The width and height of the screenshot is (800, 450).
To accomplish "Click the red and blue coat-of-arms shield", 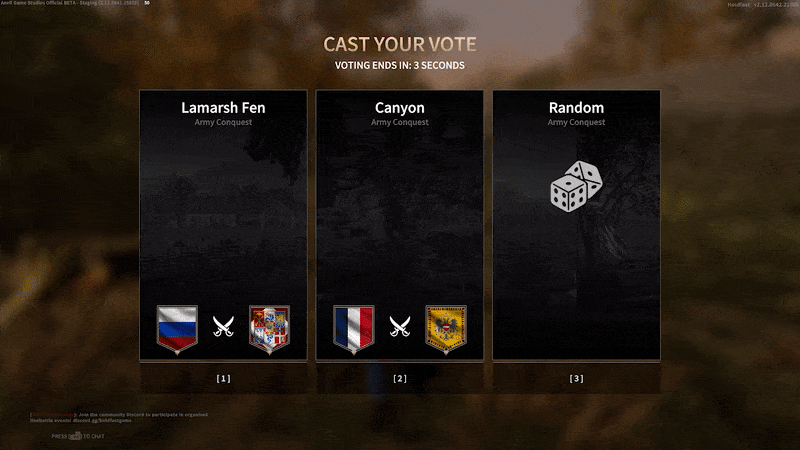I will [269, 329].
